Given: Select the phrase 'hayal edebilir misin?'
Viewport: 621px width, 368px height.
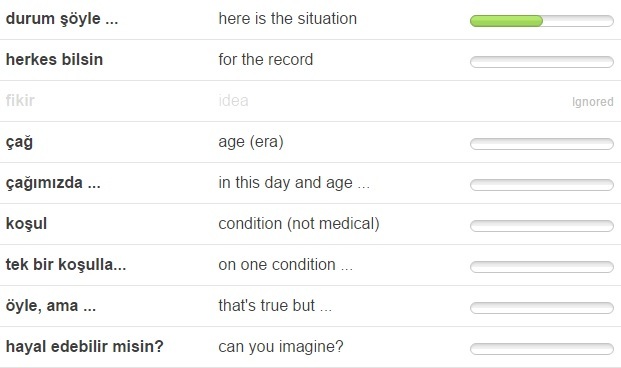Looking at the screenshot, I should click(x=84, y=347).
